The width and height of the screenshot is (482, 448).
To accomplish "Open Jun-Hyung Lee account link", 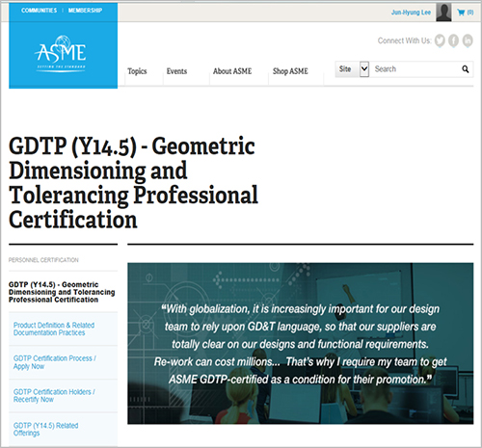I will 411,13.
